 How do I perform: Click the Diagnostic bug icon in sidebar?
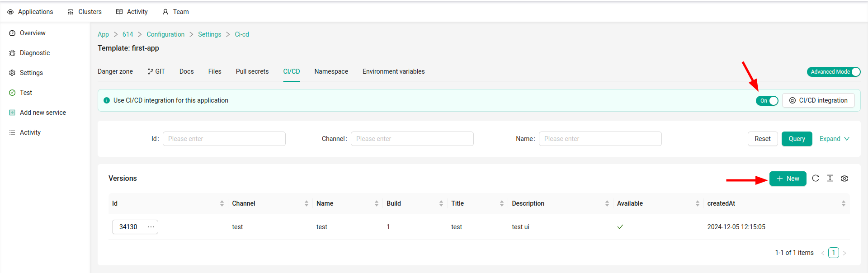click(x=12, y=53)
